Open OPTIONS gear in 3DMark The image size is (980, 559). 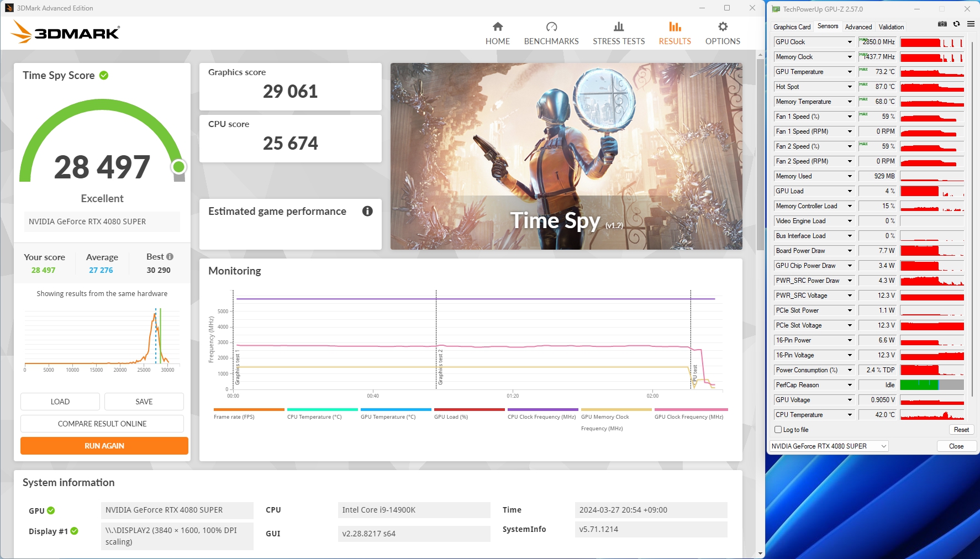(723, 33)
